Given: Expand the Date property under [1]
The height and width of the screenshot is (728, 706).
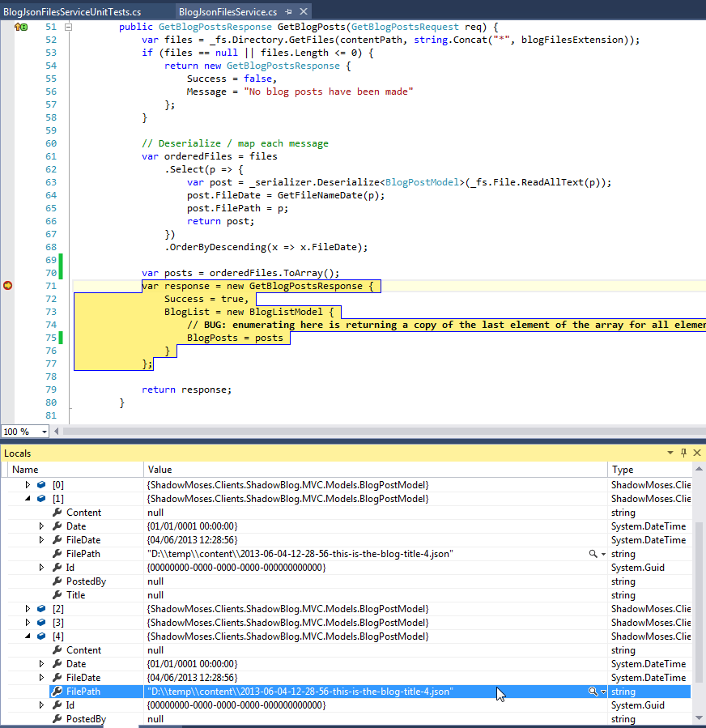Looking at the screenshot, I should point(41,526).
